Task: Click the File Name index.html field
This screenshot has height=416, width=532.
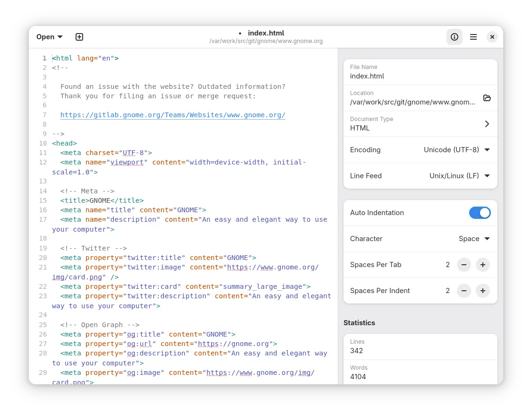Action: [x=420, y=76]
